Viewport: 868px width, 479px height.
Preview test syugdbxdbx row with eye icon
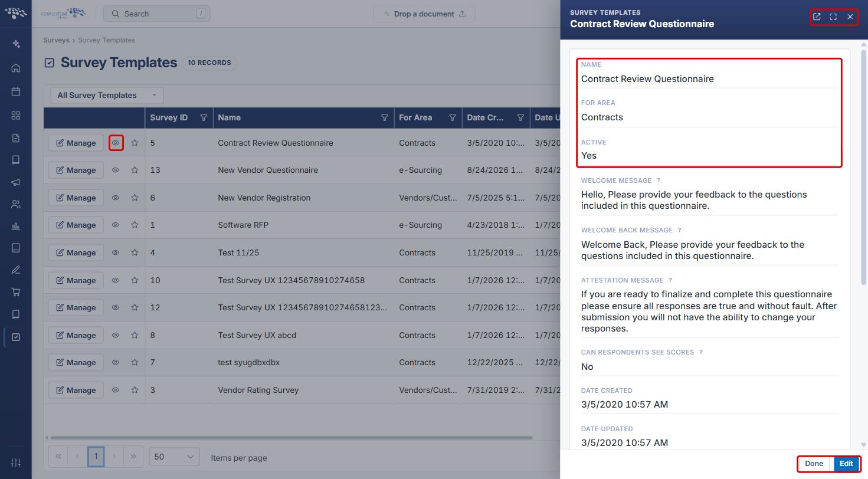click(x=116, y=362)
